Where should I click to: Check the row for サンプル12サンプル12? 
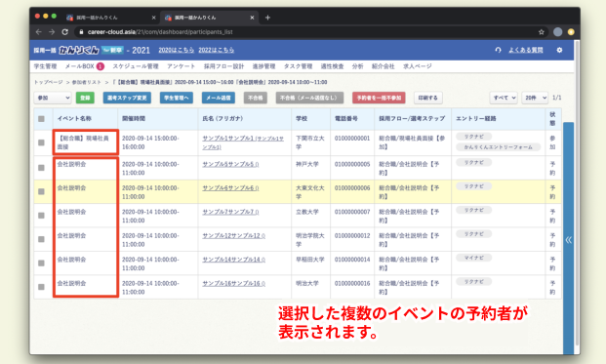tap(41, 239)
